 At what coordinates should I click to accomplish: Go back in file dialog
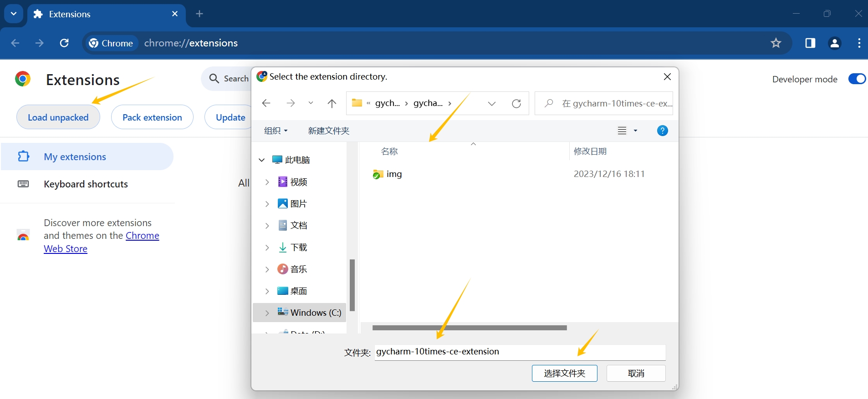(x=266, y=103)
